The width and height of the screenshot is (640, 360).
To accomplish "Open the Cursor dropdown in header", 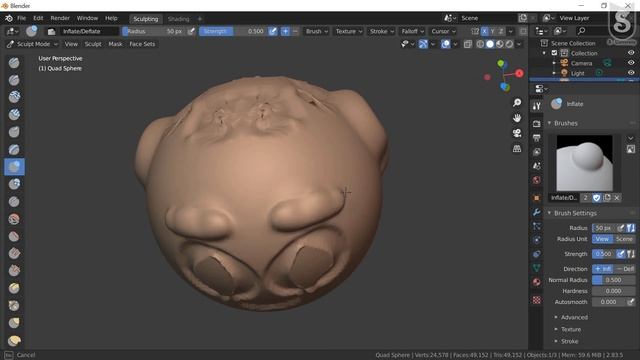I will coord(443,31).
